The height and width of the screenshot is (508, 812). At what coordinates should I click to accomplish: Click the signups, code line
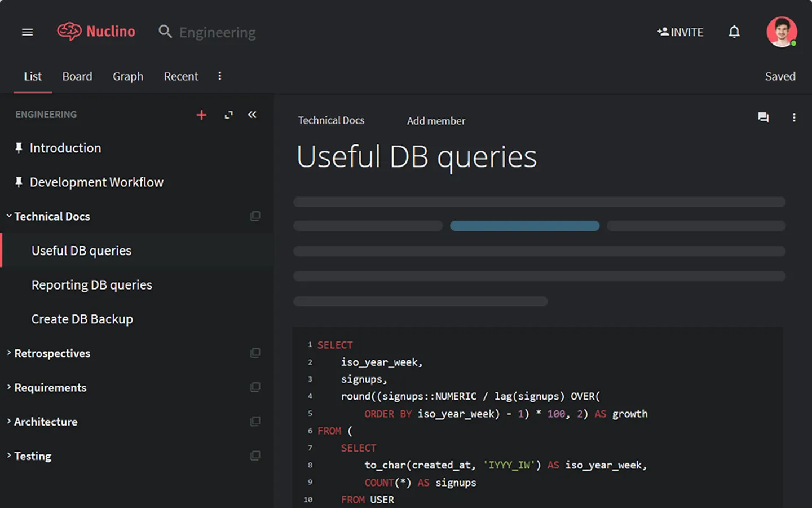pyautogui.click(x=364, y=379)
